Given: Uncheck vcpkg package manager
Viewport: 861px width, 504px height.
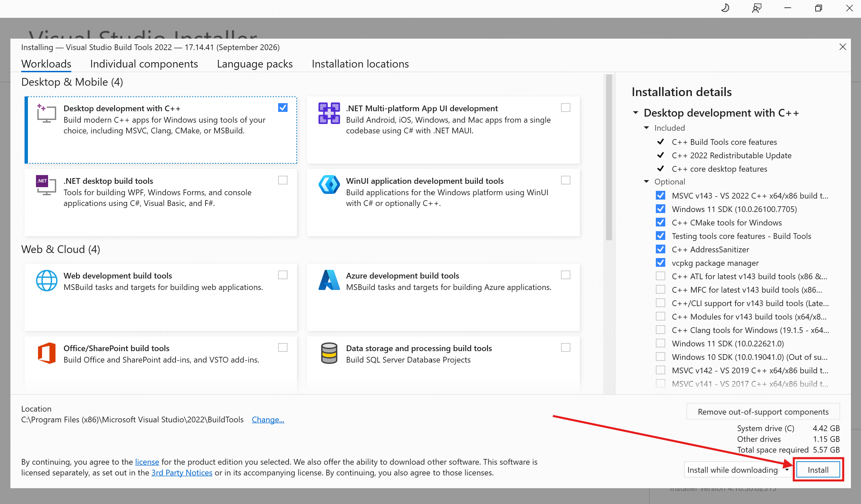Looking at the screenshot, I should (x=661, y=263).
